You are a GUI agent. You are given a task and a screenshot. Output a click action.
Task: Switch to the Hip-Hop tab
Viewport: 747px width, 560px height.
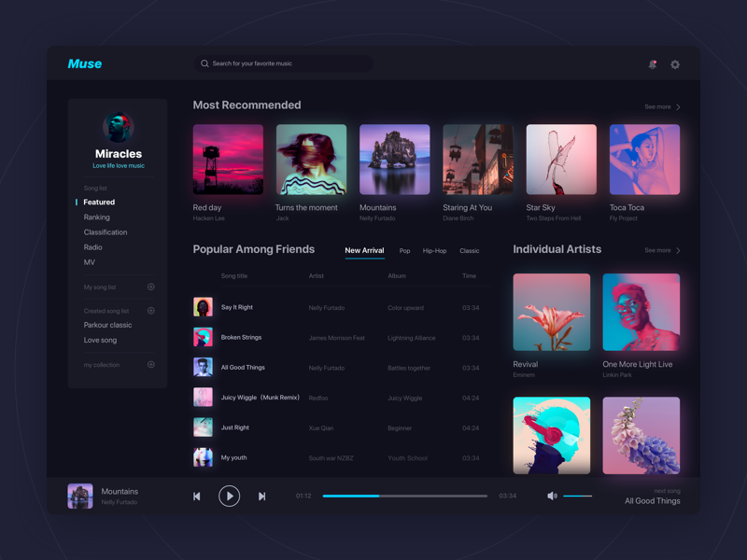(434, 251)
